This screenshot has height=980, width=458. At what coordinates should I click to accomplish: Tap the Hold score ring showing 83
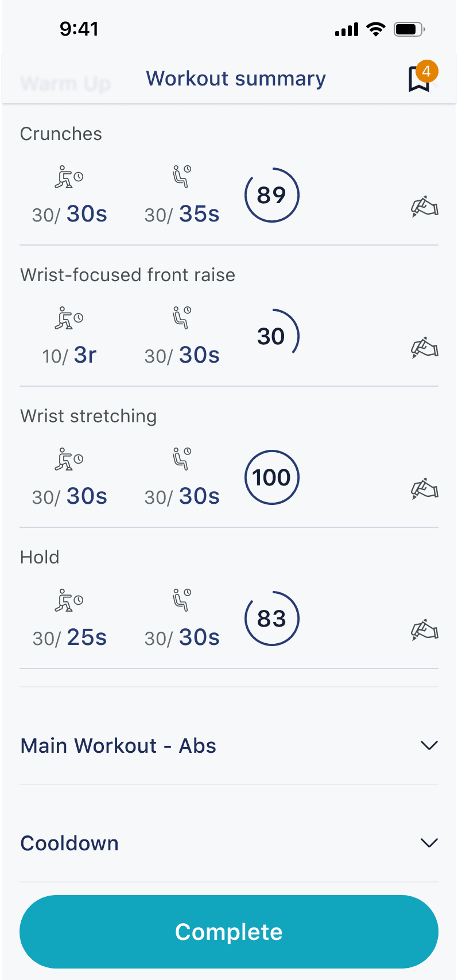(271, 619)
